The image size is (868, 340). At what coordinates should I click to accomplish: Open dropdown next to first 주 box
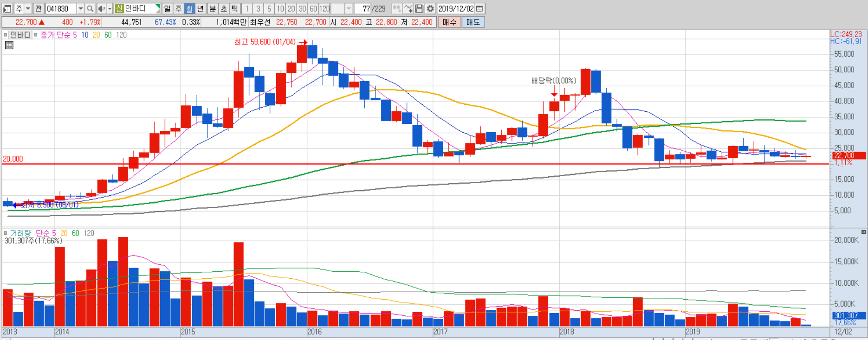28,8
